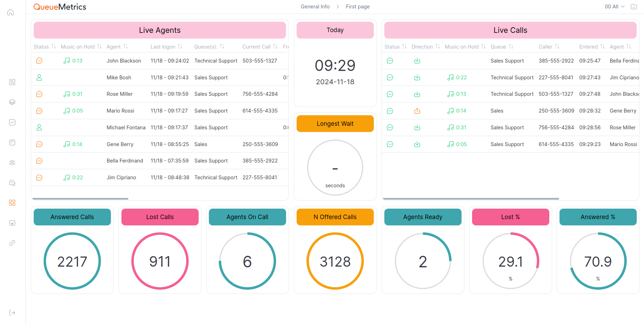
Task: Open the chat bubble sidebar icon
Action: click(12, 183)
